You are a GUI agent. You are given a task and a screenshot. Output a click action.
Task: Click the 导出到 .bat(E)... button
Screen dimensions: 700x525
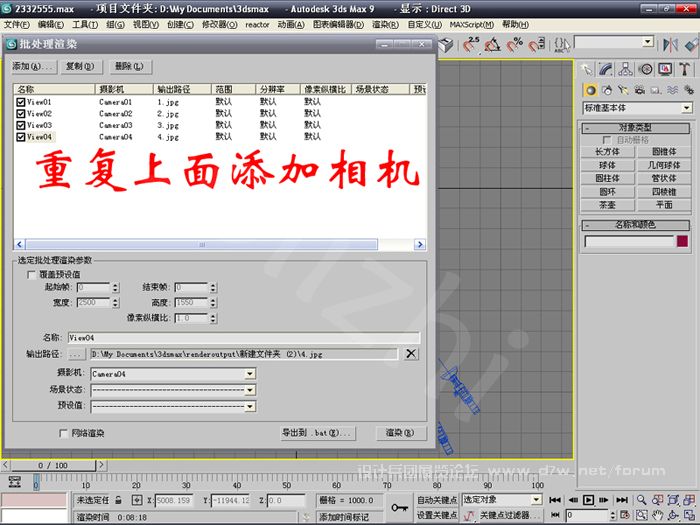[317, 433]
